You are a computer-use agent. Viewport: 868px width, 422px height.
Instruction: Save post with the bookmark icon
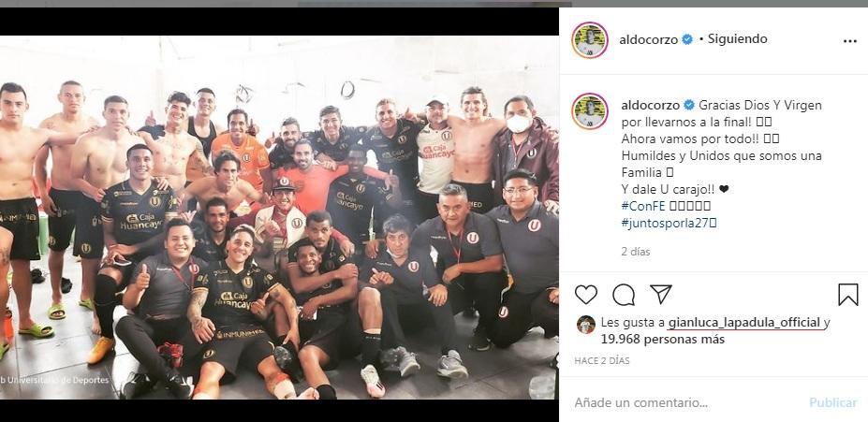pyautogui.click(x=847, y=295)
